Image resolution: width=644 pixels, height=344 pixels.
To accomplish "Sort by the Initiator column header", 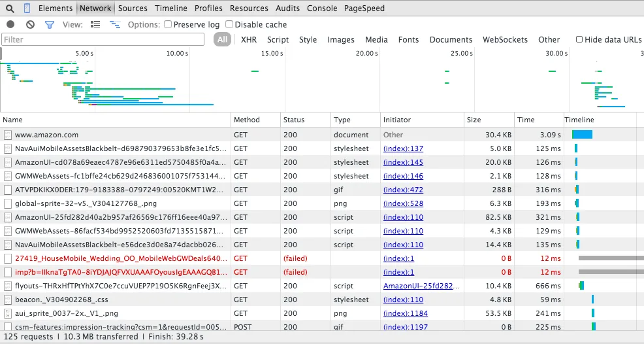I will [422, 120].
